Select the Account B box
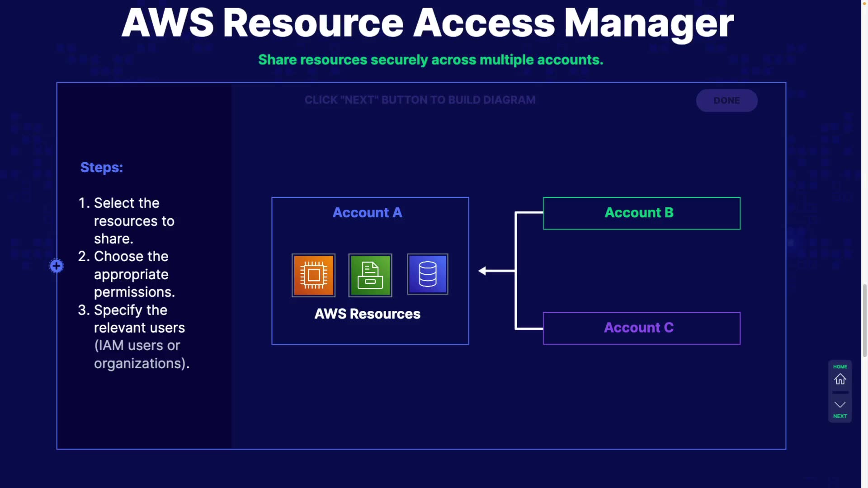Viewport: 868px width, 488px height. pyautogui.click(x=641, y=213)
